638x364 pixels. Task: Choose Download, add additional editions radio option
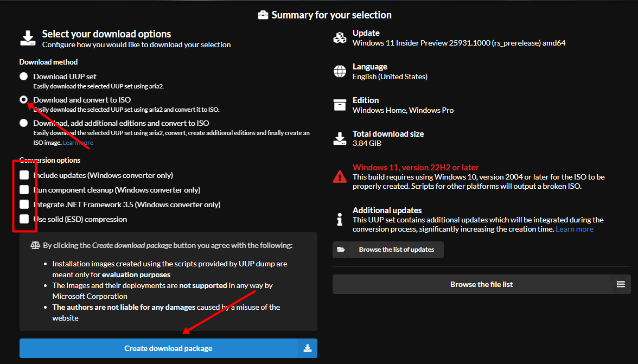24,123
